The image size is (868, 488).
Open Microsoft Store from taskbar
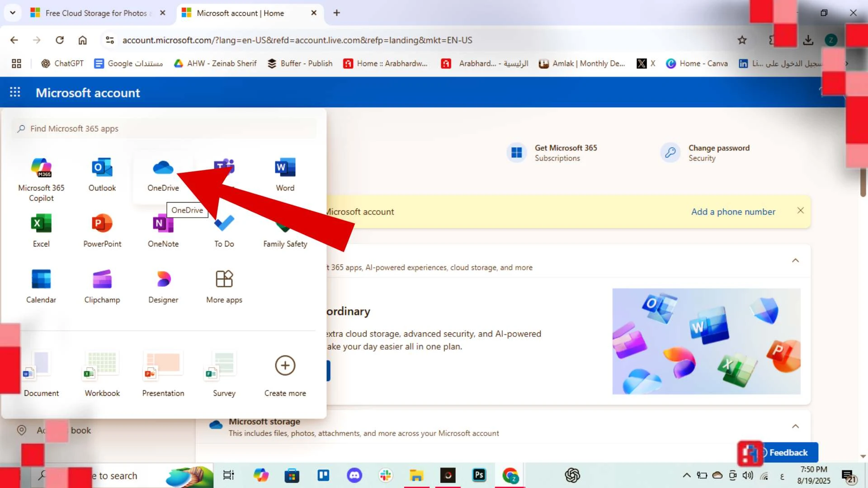point(292,475)
